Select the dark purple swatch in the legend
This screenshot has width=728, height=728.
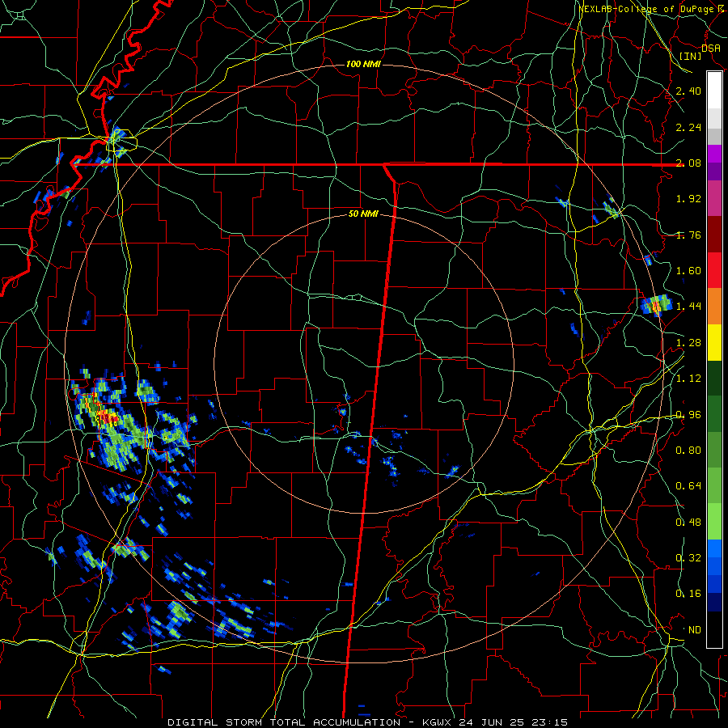[714, 171]
